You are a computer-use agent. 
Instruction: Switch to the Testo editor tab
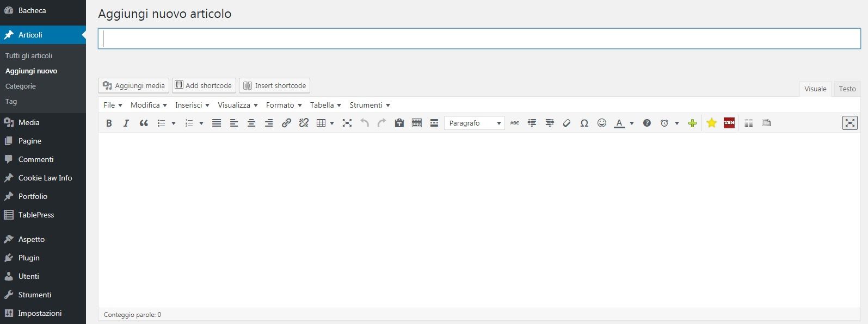tap(847, 89)
